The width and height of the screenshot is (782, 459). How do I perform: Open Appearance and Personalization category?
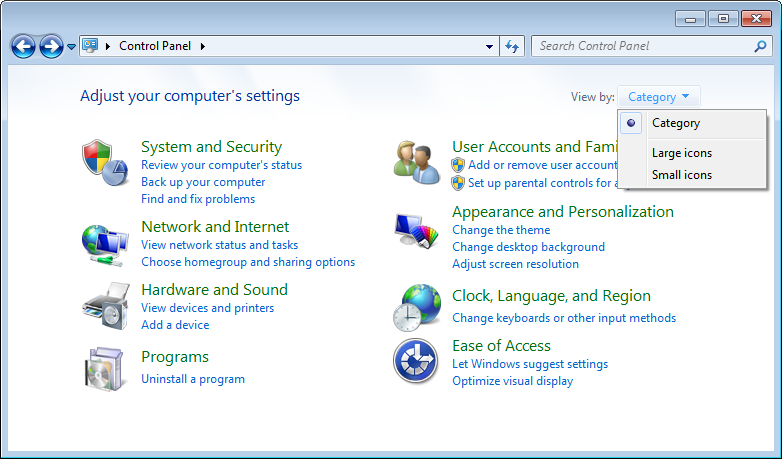[x=563, y=212]
